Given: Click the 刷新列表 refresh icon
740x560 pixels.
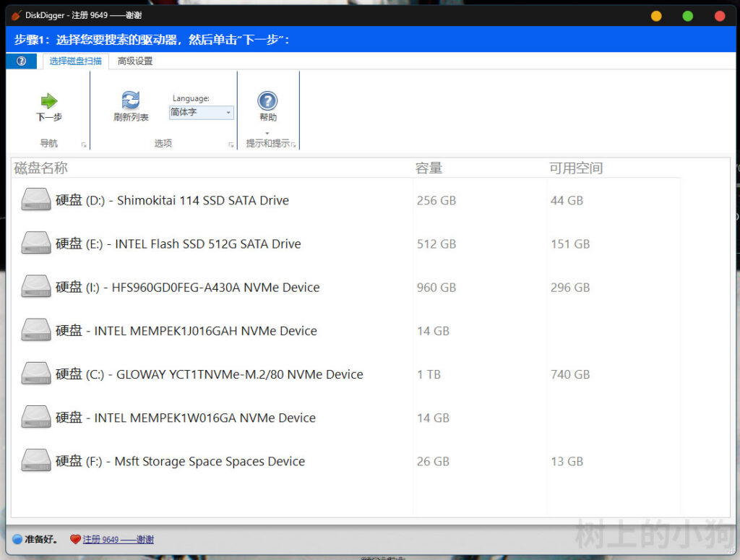Looking at the screenshot, I should (131, 100).
